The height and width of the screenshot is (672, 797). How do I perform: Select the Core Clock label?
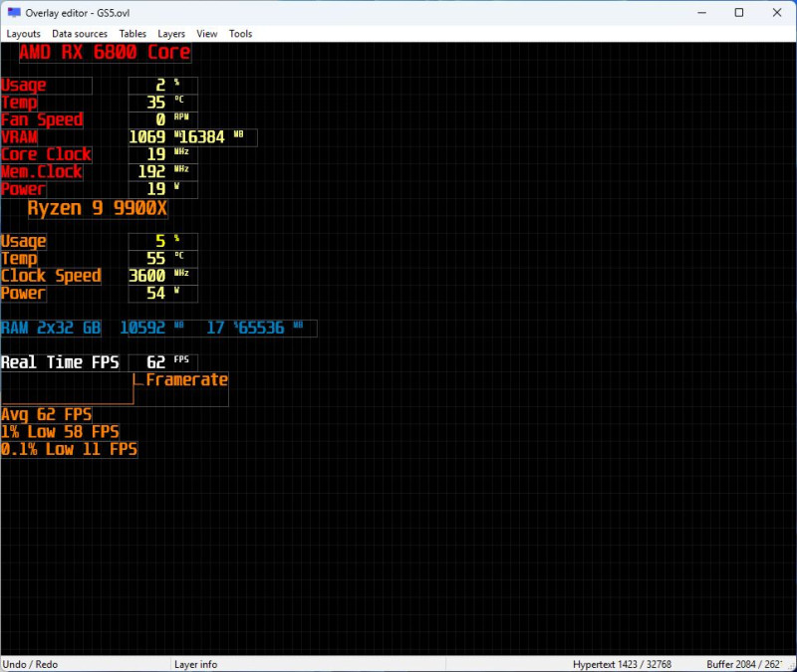46,154
